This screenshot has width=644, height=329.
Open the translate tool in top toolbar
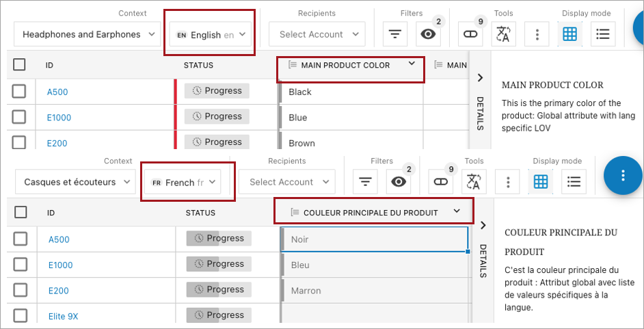coord(503,34)
